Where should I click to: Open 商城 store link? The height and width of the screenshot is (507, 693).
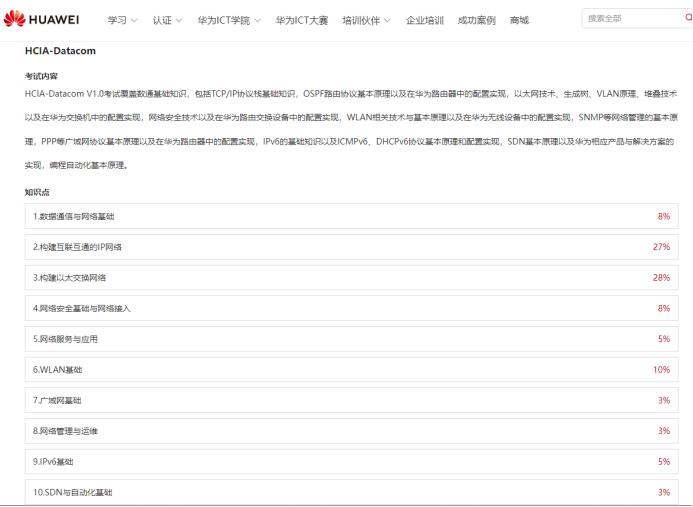click(519, 20)
